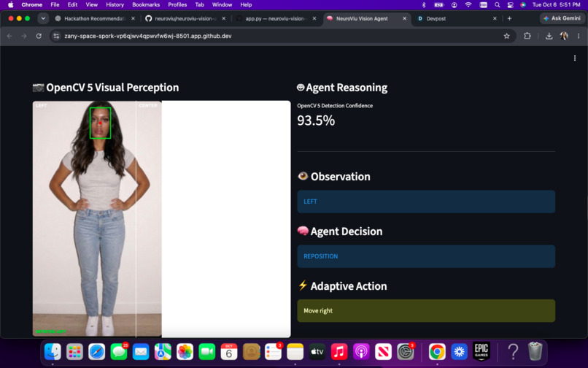Close the Hackathon Recommendations tab

pos(133,18)
